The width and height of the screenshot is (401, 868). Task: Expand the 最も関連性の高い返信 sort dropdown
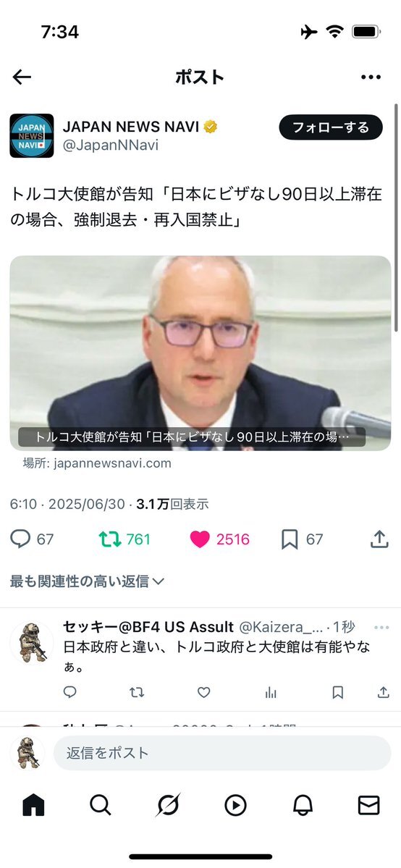point(87,581)
